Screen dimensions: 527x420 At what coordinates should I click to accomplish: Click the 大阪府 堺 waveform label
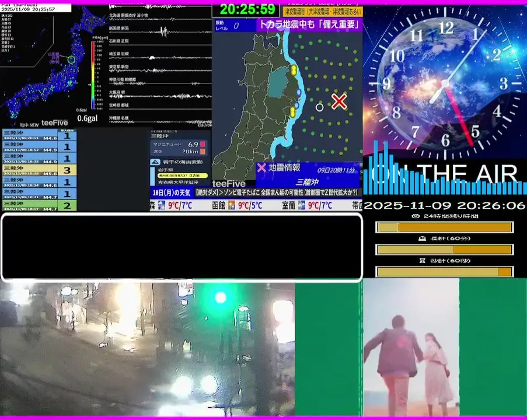(117, 92)
